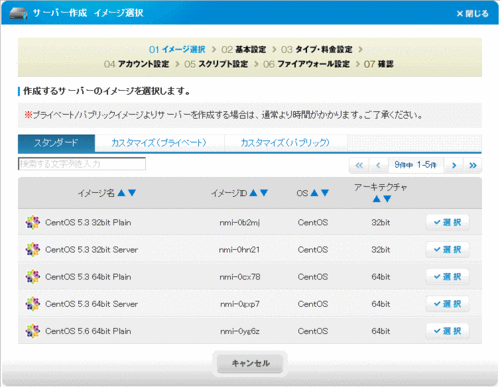Click the CentOS logo for CentOS 5.3 32bit Plain
The height and width of the screenshot is (387, 500).
(33, 222)
